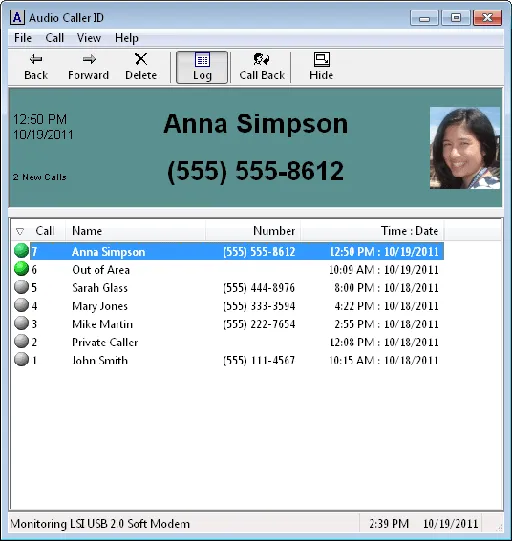The height and width of the screenshot is (541, 512).
Task: Maximize the Audio Caller ID window
Action: click(x=456, y=18)
